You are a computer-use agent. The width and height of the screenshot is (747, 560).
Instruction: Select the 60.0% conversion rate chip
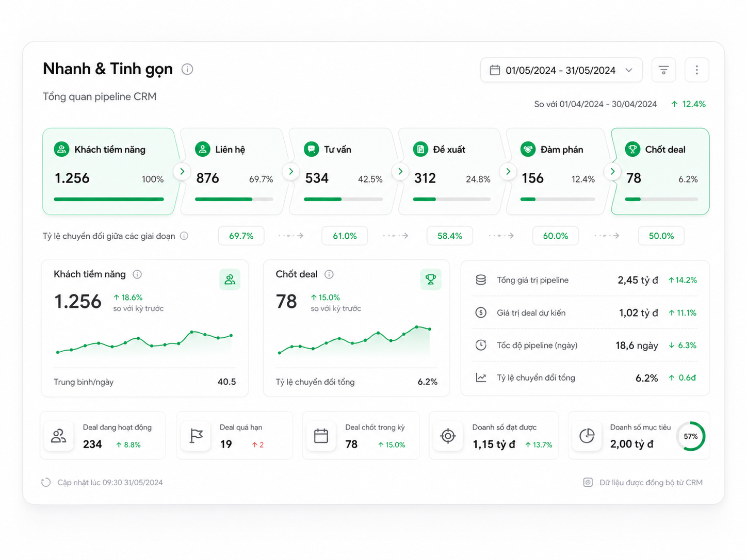[x=556, y=236]
